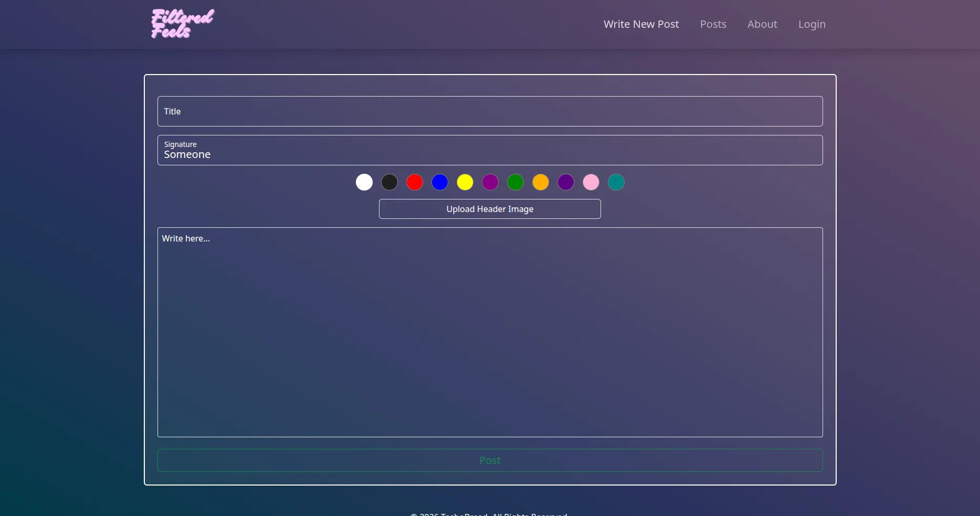Click the Upload Header Image button

(490, 209)
